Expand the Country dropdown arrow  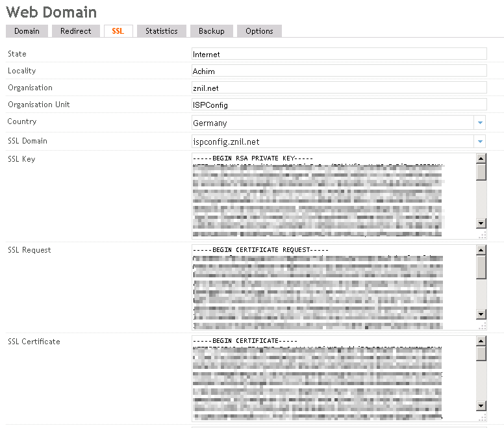pyautogui.click(x=479, y=123)
